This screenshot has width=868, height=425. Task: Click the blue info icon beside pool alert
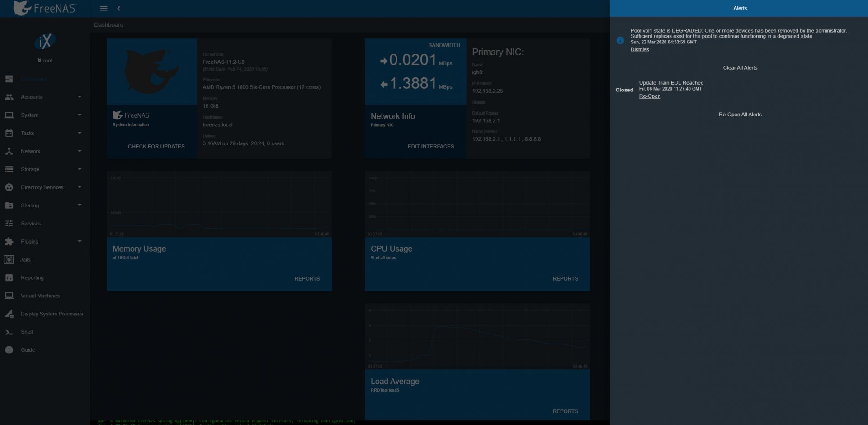point(620,40)
